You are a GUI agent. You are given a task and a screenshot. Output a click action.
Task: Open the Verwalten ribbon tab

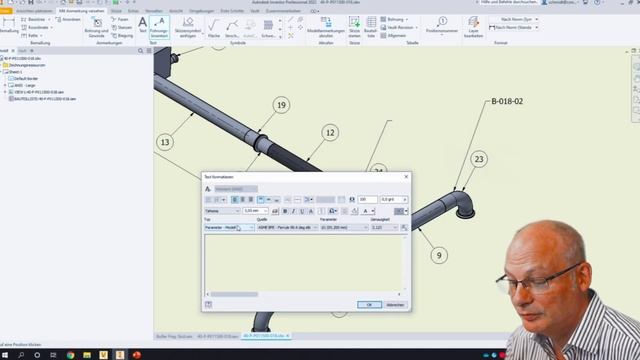[x=154, y=11]
